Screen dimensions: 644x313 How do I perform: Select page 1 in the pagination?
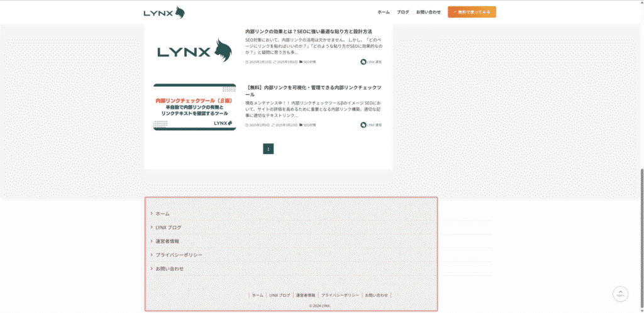tap(269, 149)
